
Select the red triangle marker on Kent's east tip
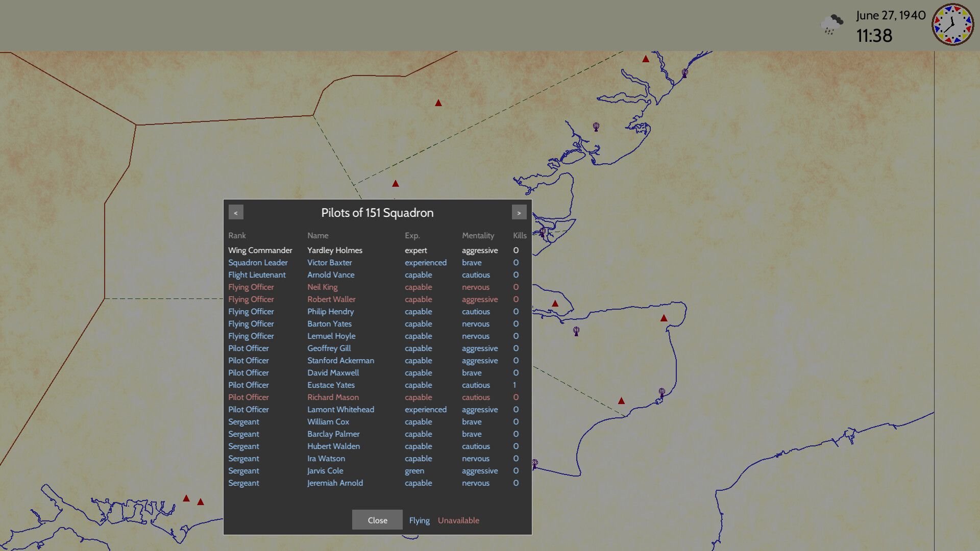664,318
